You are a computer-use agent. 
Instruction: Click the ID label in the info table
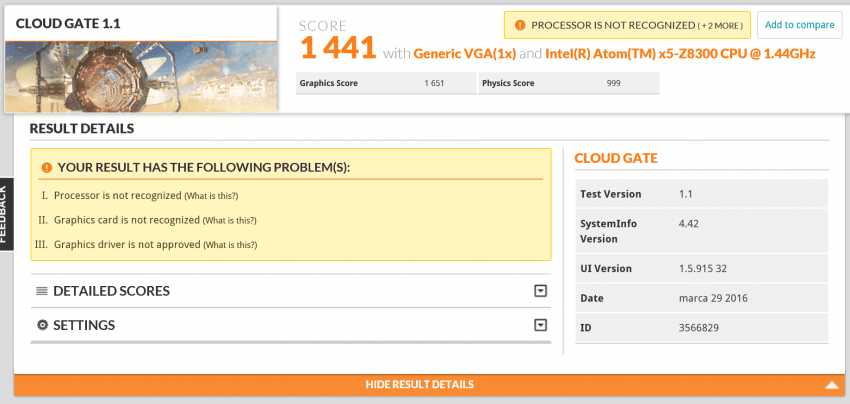coord(585,328)
